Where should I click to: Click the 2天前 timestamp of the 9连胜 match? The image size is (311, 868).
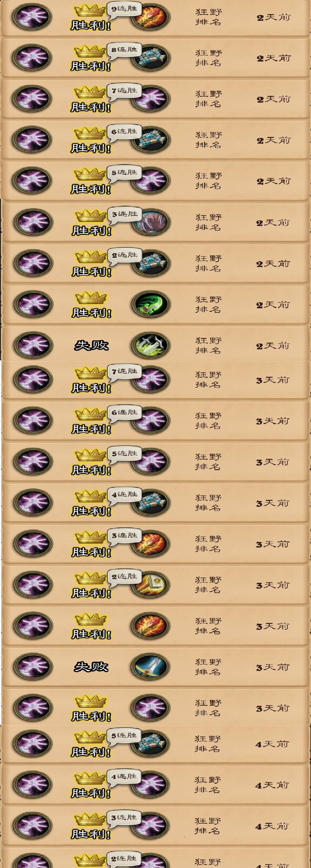coord(273,17)
